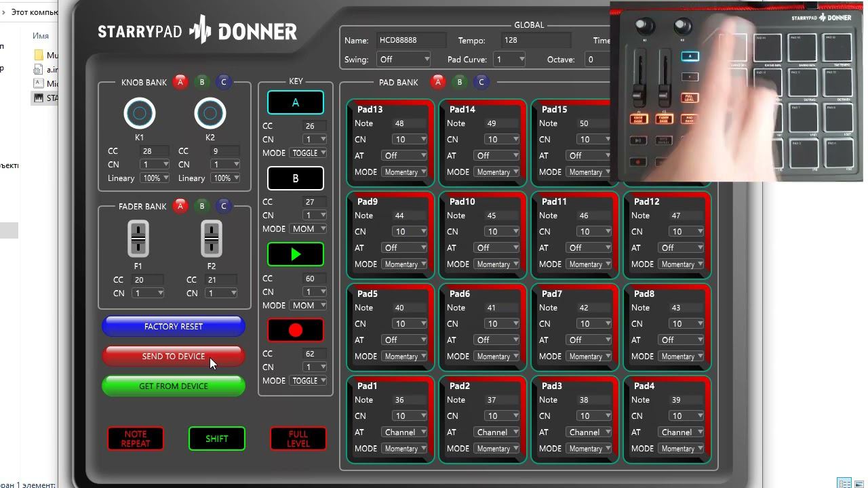
Task: Open Pad14 AT dropdown
Action: pyautogui.click(x=496, y=156)
